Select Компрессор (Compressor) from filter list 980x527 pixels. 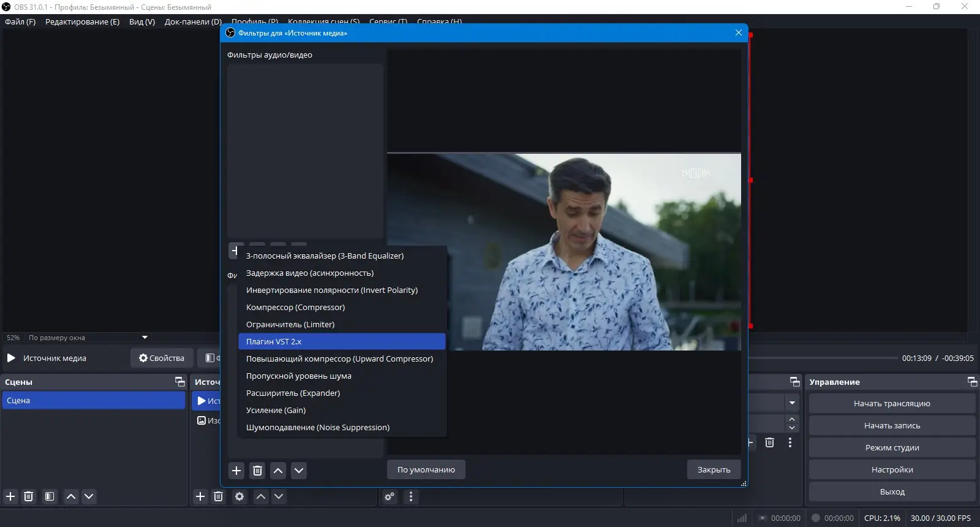[295, 308]
